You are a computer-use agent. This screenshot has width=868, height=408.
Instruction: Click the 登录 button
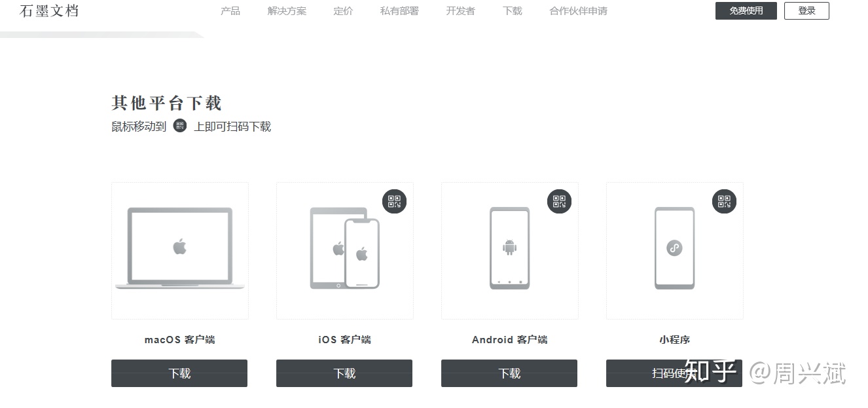806,11
